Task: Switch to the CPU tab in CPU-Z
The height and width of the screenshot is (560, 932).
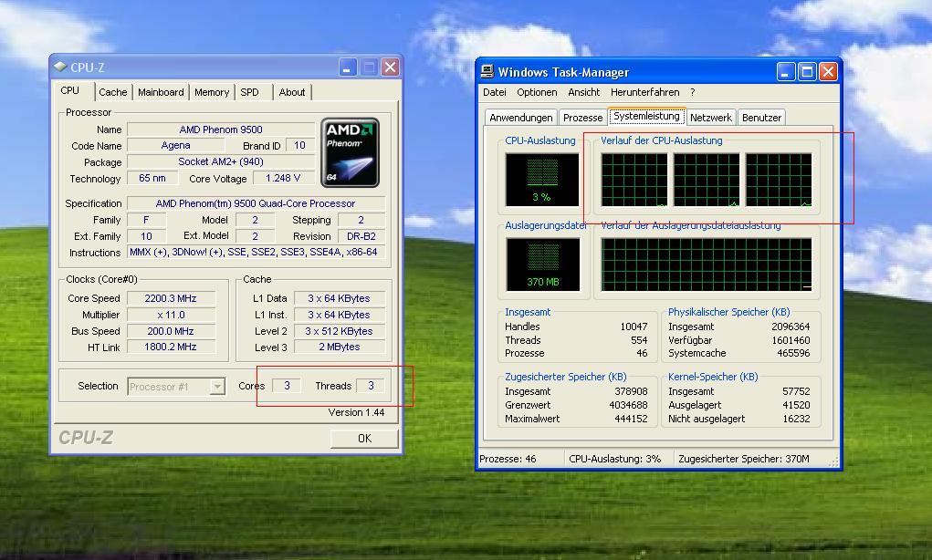Action: pyautogui.click(x=70, y=91)
